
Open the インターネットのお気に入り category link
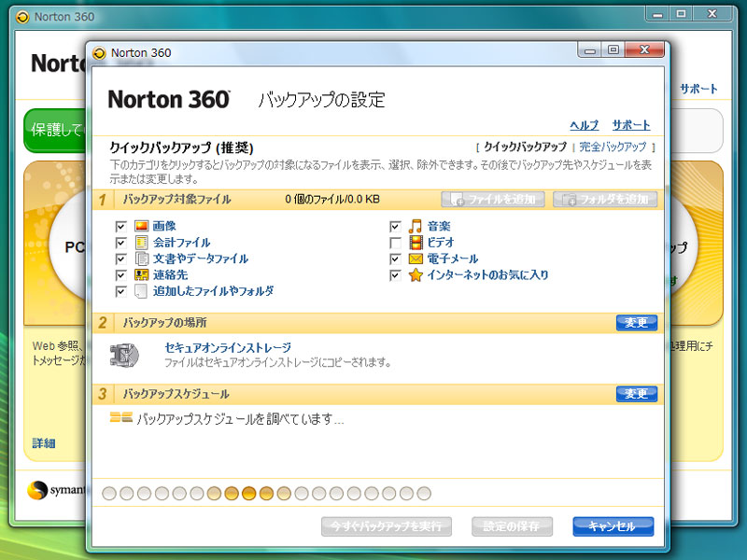click(x=487, y=274)
